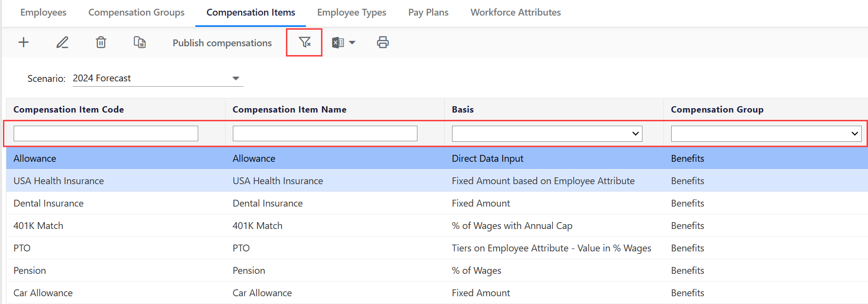The width and height of the screenshot is (868, 304).
Task: Click the Excel export icon
Action: click(338, 43)
